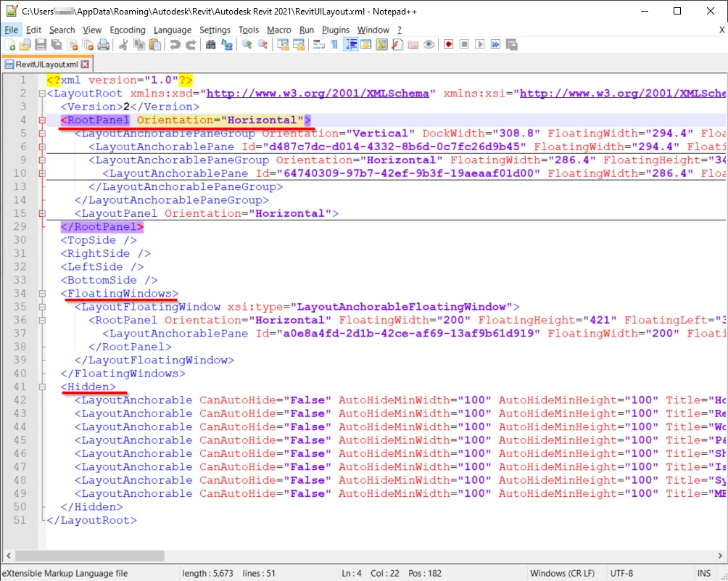The width and height of the screenshot is (728, 581).
Task: Expand the folded LayoutPanel on line 15
Action: pos(42,214)
